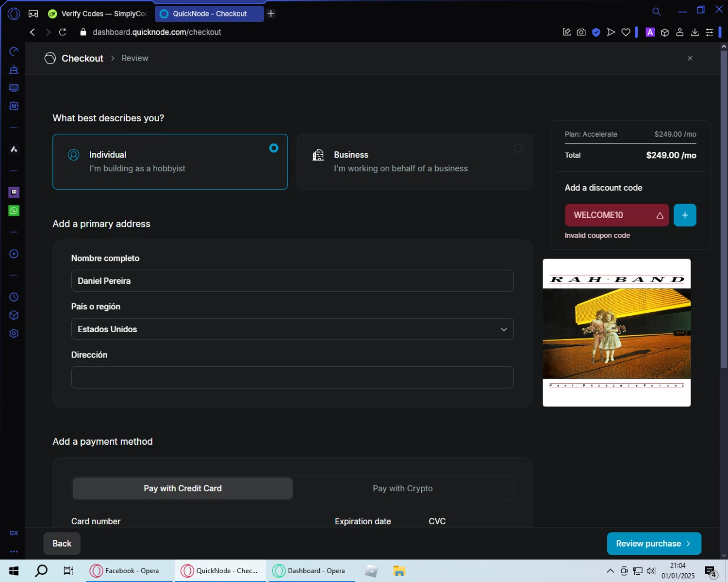Open the País o región dropdown
The height and width of the screenshot is (582, 728).
pos(292,329)
